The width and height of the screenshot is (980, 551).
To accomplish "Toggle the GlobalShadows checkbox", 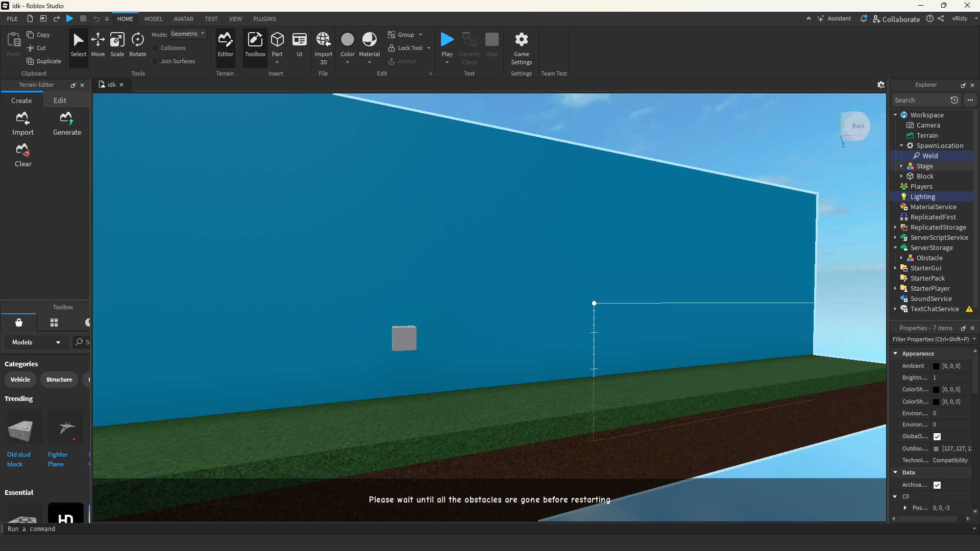I will [937, 437].
